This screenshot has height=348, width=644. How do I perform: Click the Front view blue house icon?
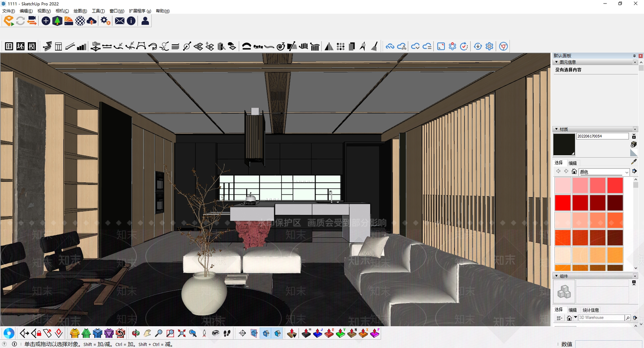97,333
